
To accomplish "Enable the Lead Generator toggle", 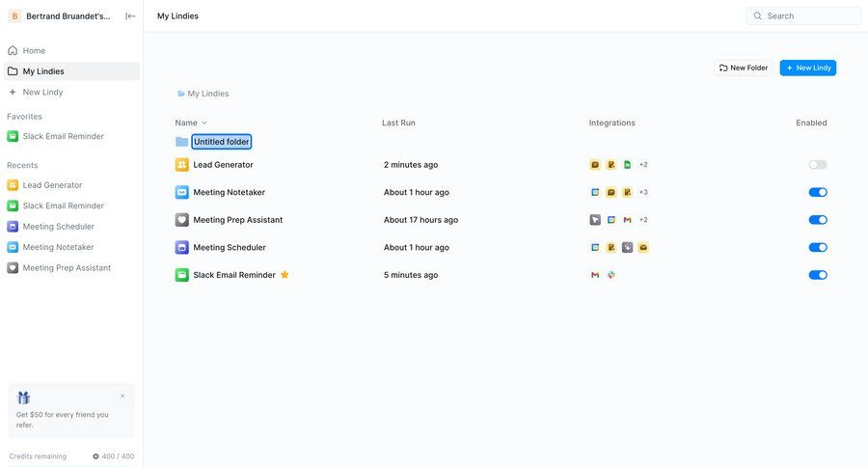I will point(818,165).
